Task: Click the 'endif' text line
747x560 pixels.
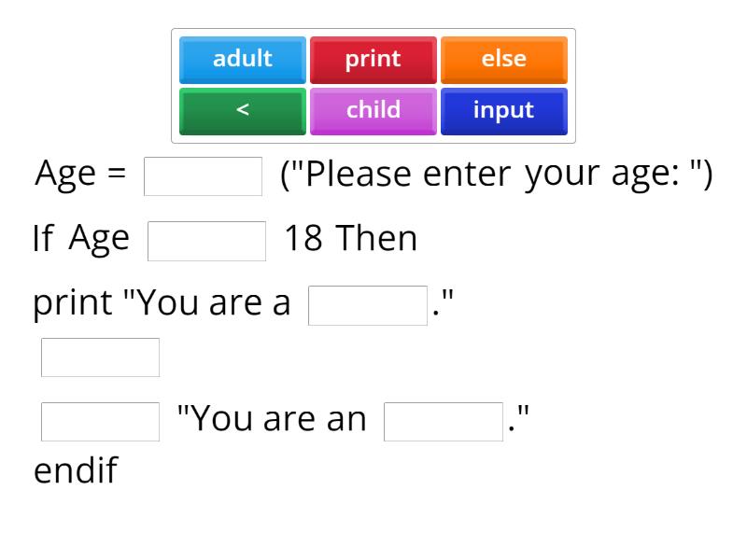Action: (x=76, y=470)
